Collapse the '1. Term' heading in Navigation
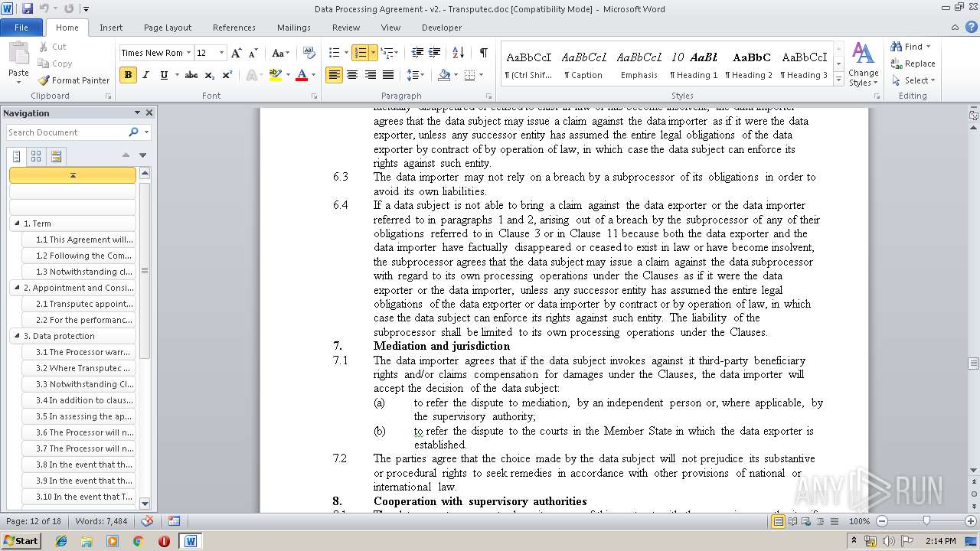Screen dimensions: 980x551 (17, 223)
